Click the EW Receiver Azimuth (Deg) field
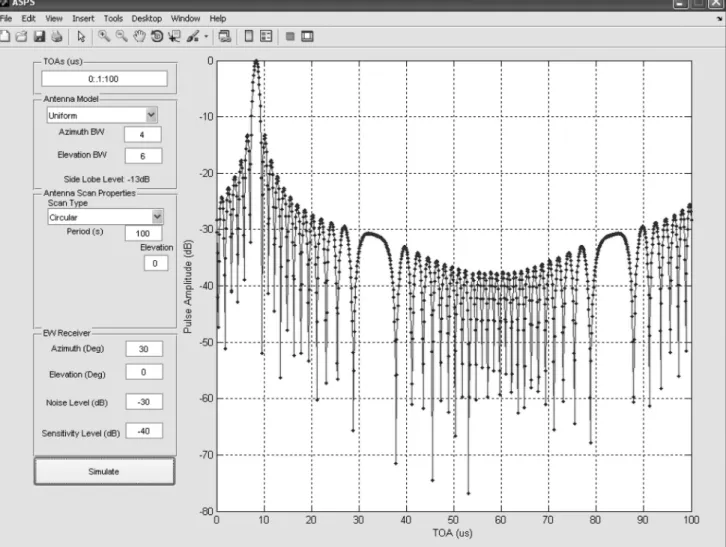Viewport: 726px width, 547px height. pos(144,349)
